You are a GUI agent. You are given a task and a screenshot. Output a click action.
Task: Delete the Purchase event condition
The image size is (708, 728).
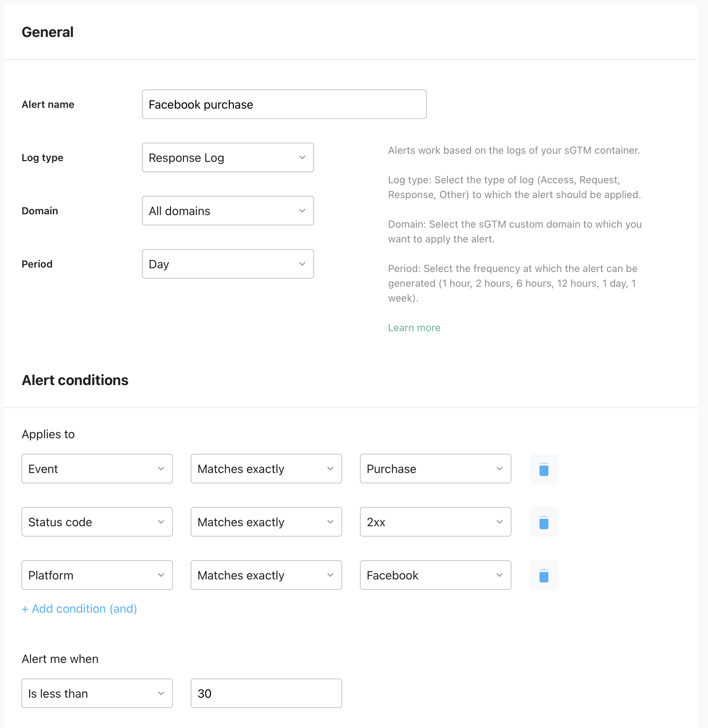pos(544,469)
